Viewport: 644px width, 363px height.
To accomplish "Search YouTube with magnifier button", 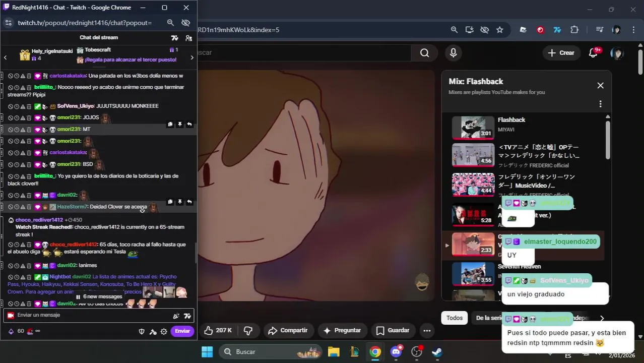I will tap(425, 53).
